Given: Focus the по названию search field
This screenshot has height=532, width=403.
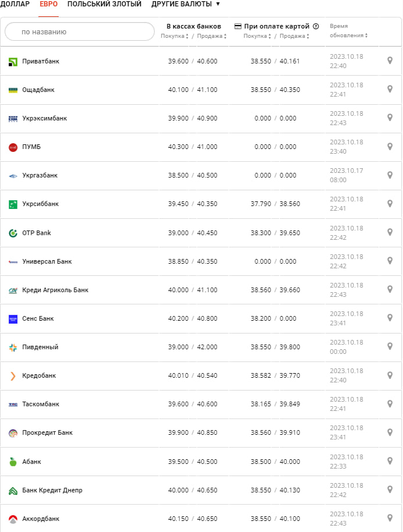Looking at the screenshot, I should point(80,32).
